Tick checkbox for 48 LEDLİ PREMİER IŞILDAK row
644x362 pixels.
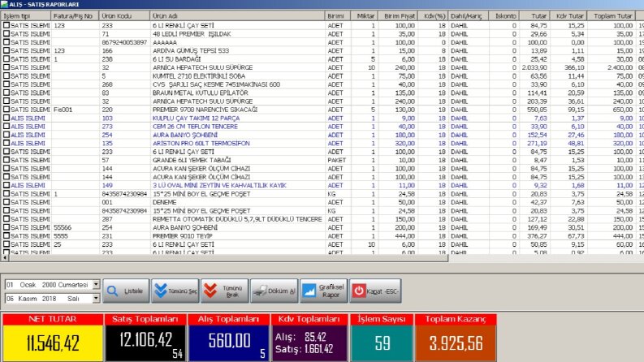(6, 33)
